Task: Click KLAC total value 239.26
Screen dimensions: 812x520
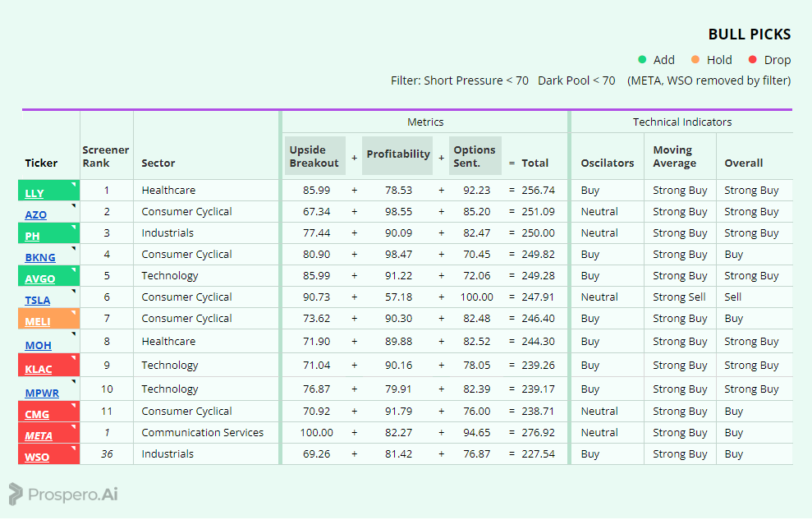Action: pyautogui.click(x=538, y=365)
